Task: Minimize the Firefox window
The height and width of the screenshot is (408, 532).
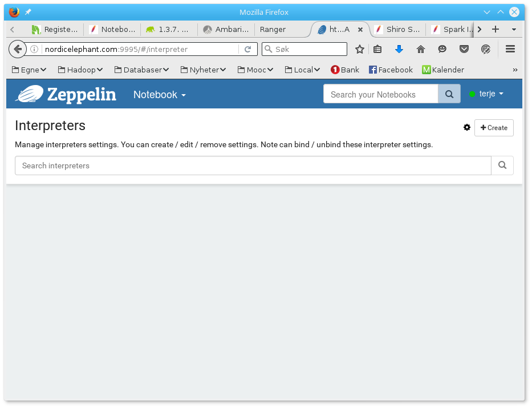Action: pos(487,12)
